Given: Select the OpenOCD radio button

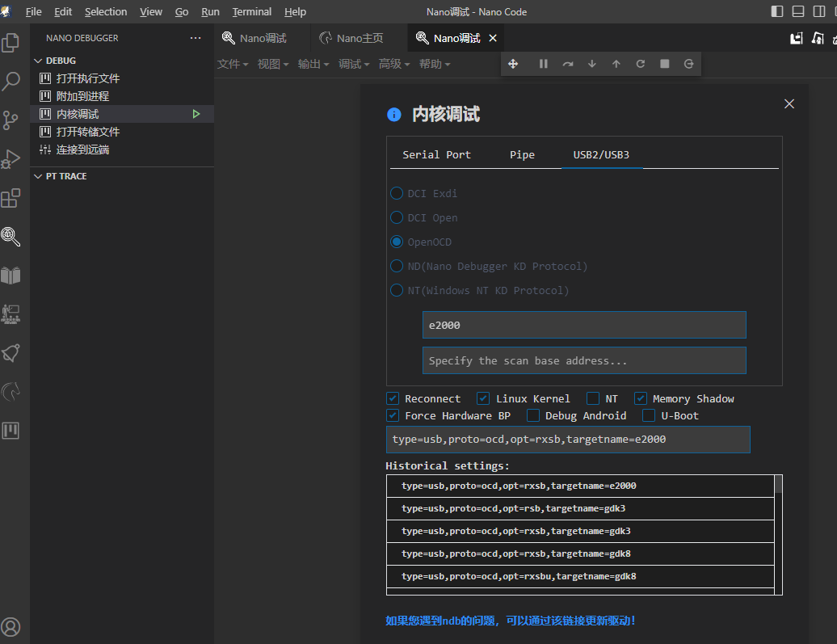Looking at the screenshot, I should (x=397, y=242).
